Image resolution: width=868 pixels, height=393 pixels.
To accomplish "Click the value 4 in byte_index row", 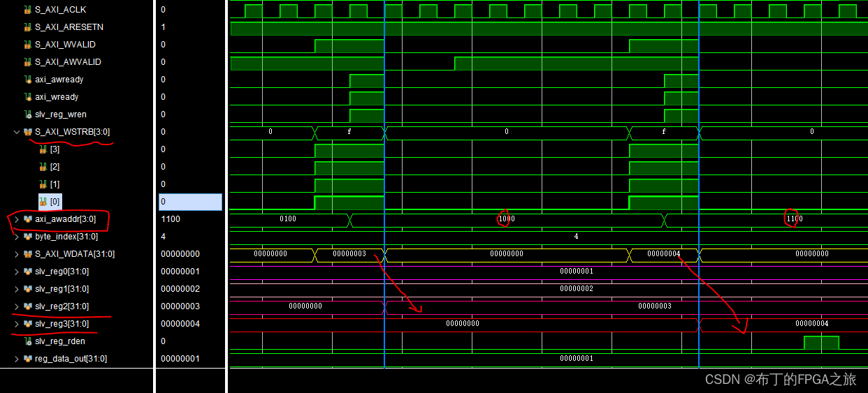I will point(163,237).
